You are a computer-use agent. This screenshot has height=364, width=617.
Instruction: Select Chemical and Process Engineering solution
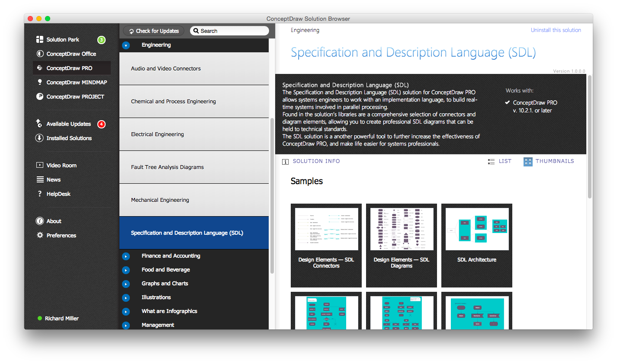194,102
